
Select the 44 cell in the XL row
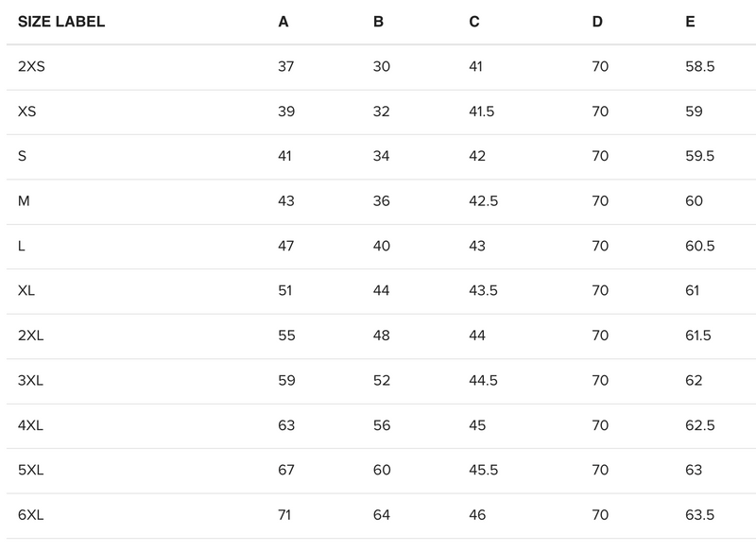(382, 291)
